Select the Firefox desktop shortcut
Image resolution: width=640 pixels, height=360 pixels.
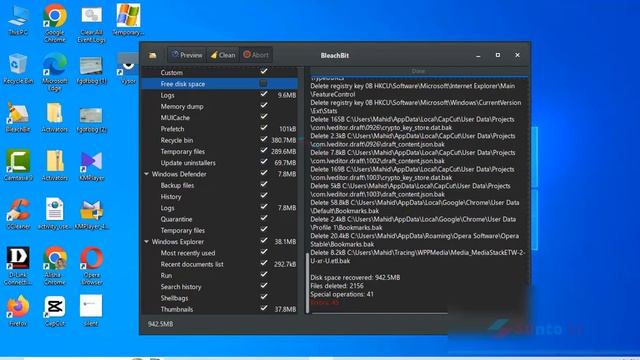pyautogui.click(x=18, y=311)
